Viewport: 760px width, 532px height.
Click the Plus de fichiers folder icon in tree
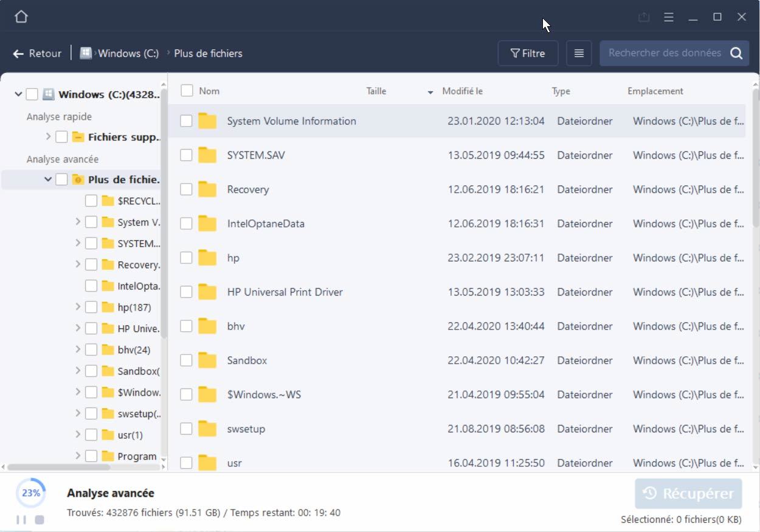tap(78, 179)
